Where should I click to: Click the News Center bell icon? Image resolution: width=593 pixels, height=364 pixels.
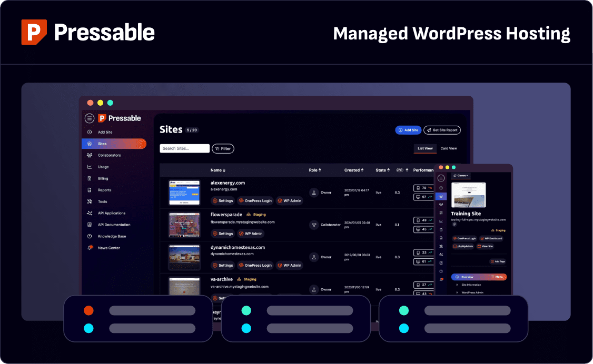[90, 248]
